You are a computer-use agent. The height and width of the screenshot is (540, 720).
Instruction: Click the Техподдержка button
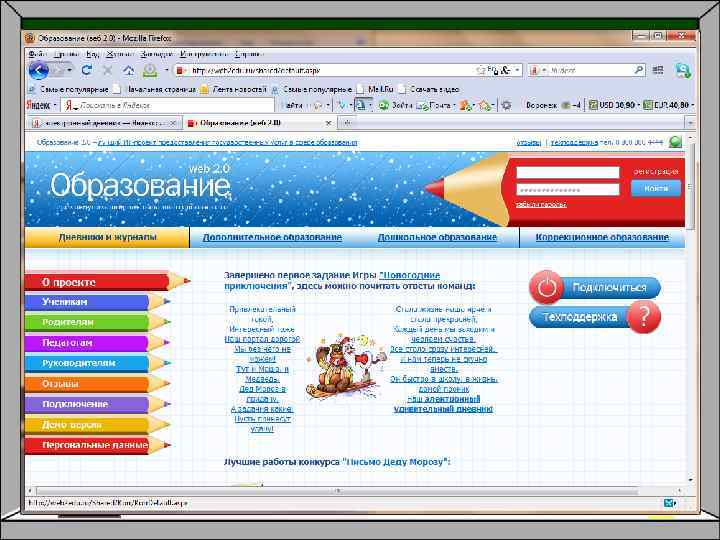pos(595,316)
